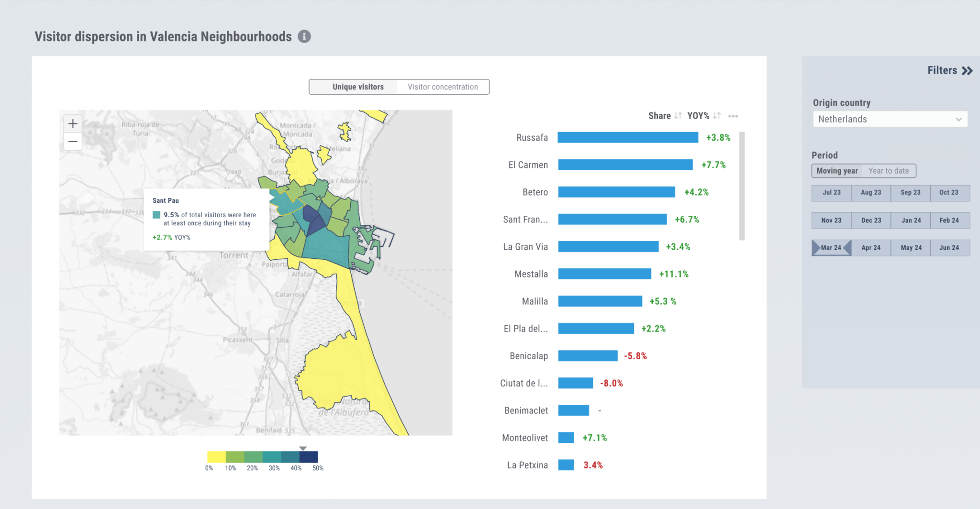Click the Monteolivet +7.1% value
Screen dimensions: 980x509
pyautogui.click(x=594, y=438)
